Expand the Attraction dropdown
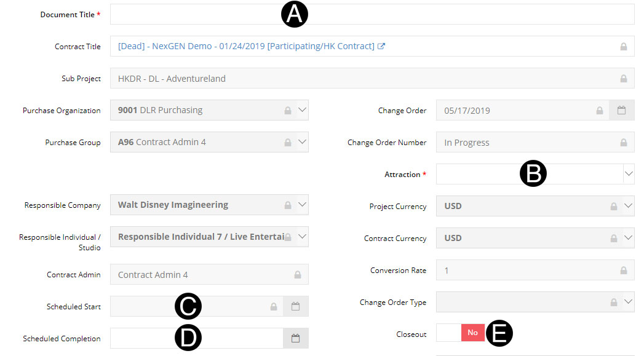 628,174
